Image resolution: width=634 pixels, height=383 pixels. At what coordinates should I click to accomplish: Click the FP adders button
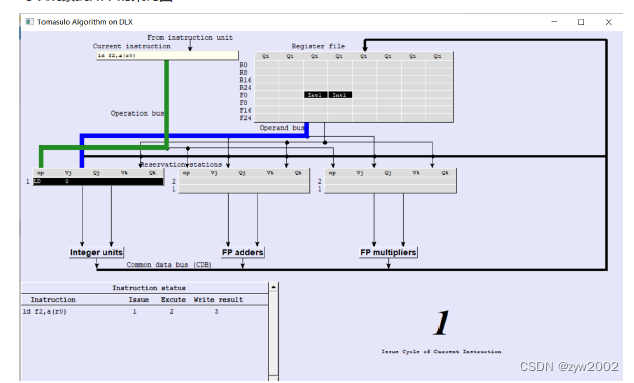pyautogui.click(x=243, y=252)
